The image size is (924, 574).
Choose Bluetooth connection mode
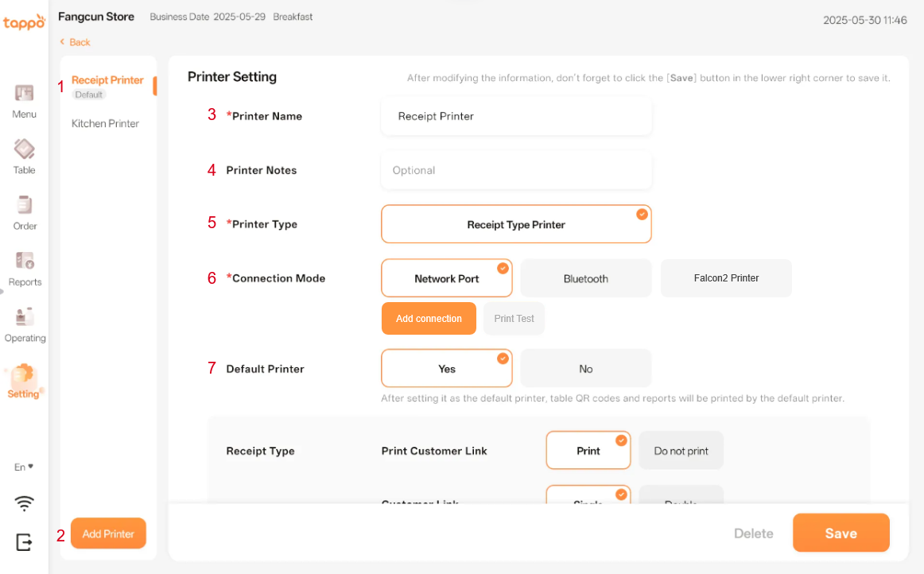(586, 279)
